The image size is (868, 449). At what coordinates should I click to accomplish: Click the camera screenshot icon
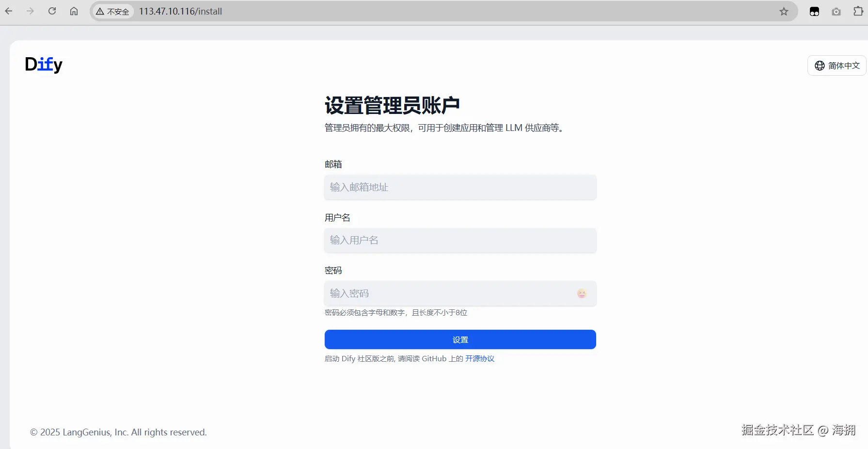pos(836,11)
